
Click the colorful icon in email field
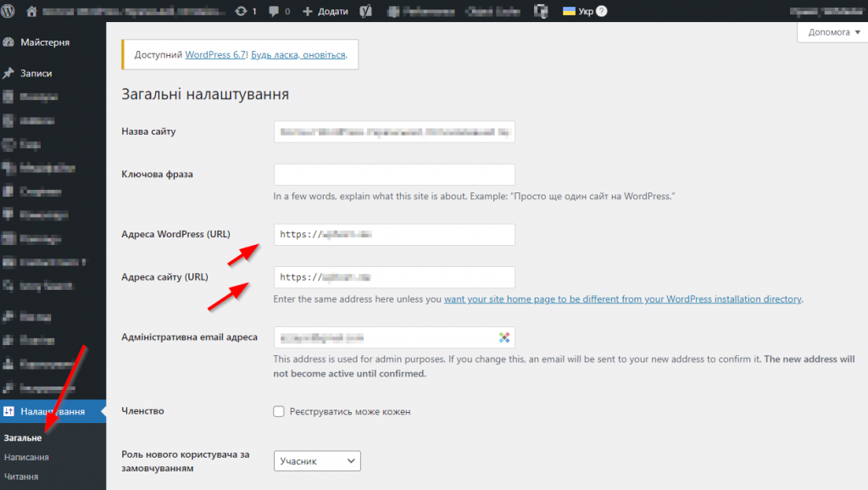[x=504, y=337]
